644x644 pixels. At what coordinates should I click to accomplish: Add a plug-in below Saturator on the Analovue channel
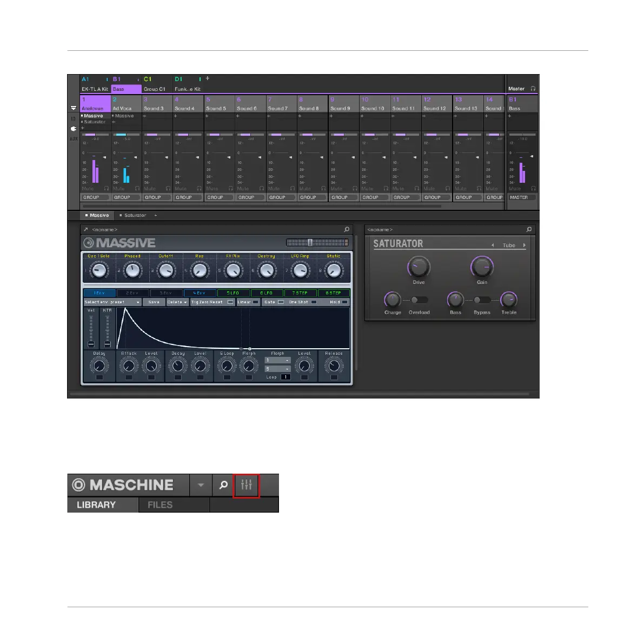click(83, 128)
